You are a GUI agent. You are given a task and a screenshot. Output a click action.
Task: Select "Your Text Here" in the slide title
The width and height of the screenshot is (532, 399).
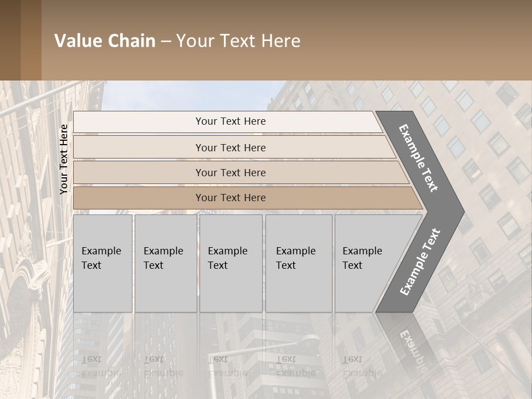(x=238, y=41)
